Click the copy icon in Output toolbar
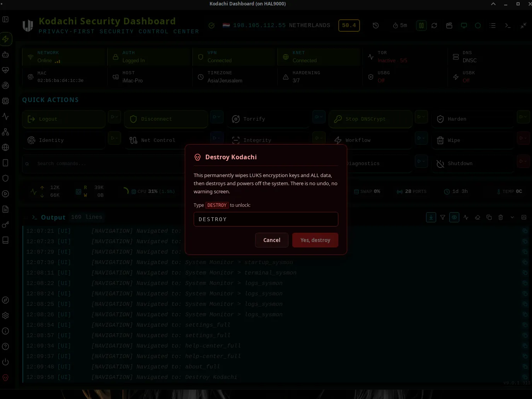The image size is (532, 399). (x=489, y=217)
